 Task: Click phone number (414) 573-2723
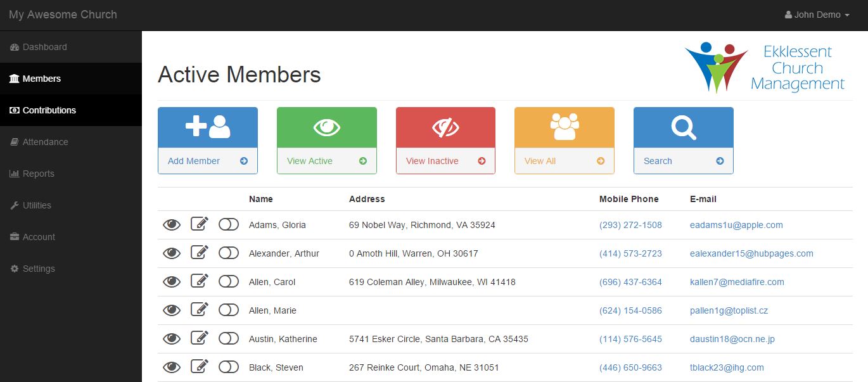pos(630,253)
